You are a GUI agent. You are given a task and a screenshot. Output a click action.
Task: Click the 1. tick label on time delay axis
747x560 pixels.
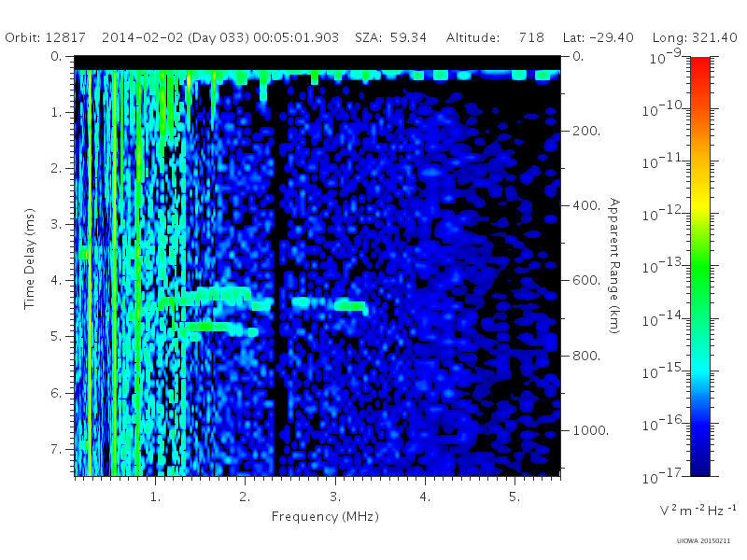57,112
